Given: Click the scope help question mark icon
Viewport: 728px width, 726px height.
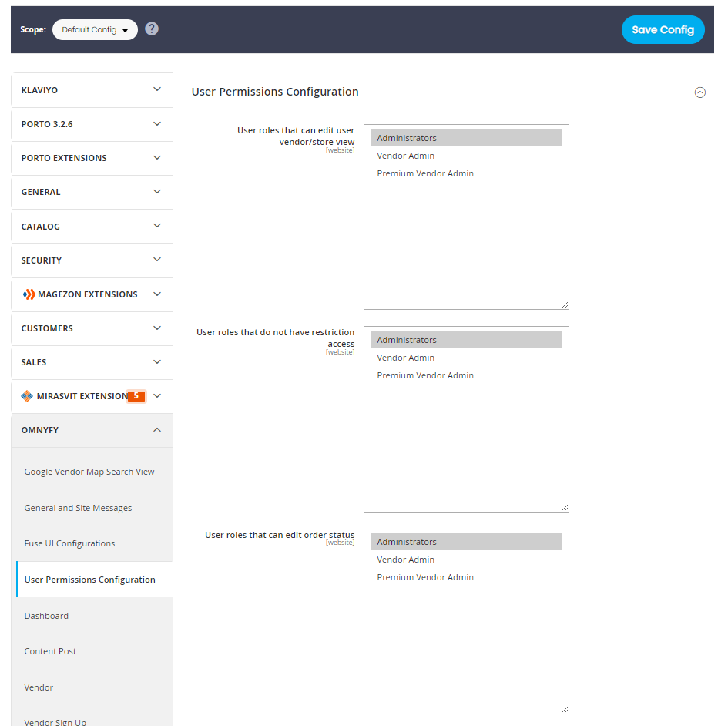Looking at the screenshot, I should click(x=151, y=29).
